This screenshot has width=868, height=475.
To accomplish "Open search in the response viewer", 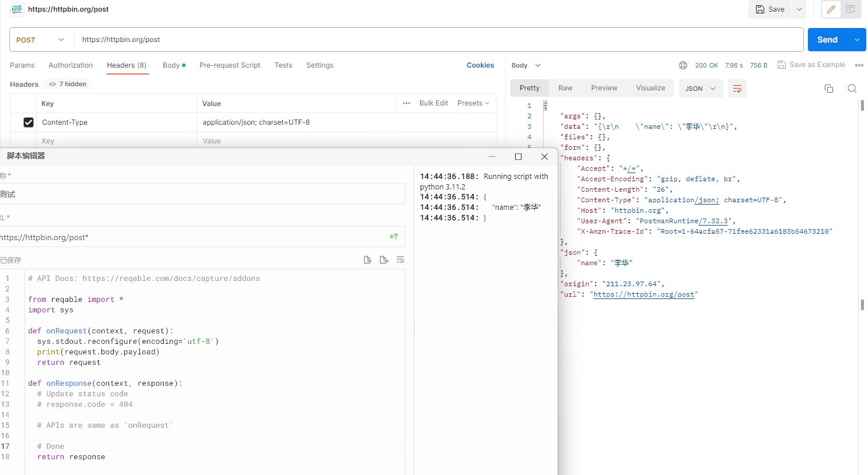I will [852, 88].
